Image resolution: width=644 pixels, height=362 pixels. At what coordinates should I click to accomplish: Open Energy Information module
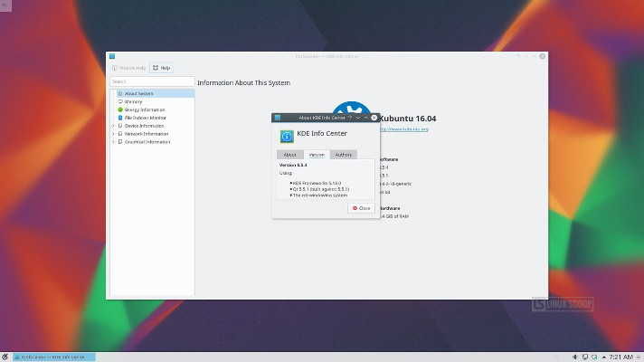pos(144,110)
